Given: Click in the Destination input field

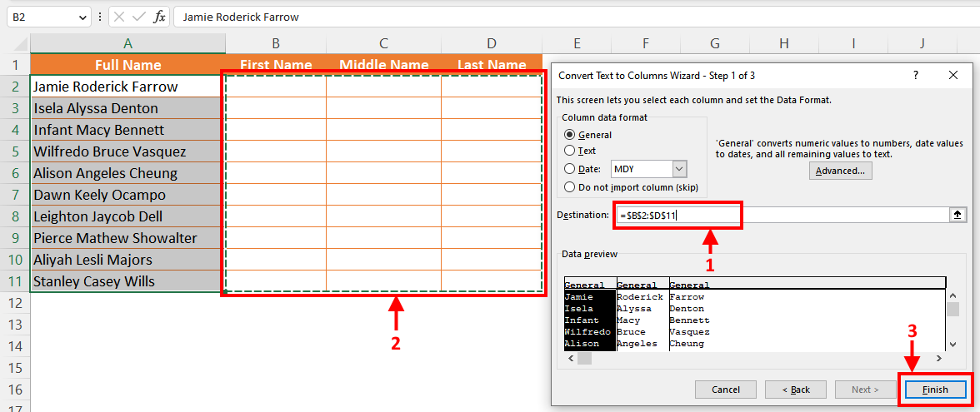Looking at the screenshot, I should 783,215.
